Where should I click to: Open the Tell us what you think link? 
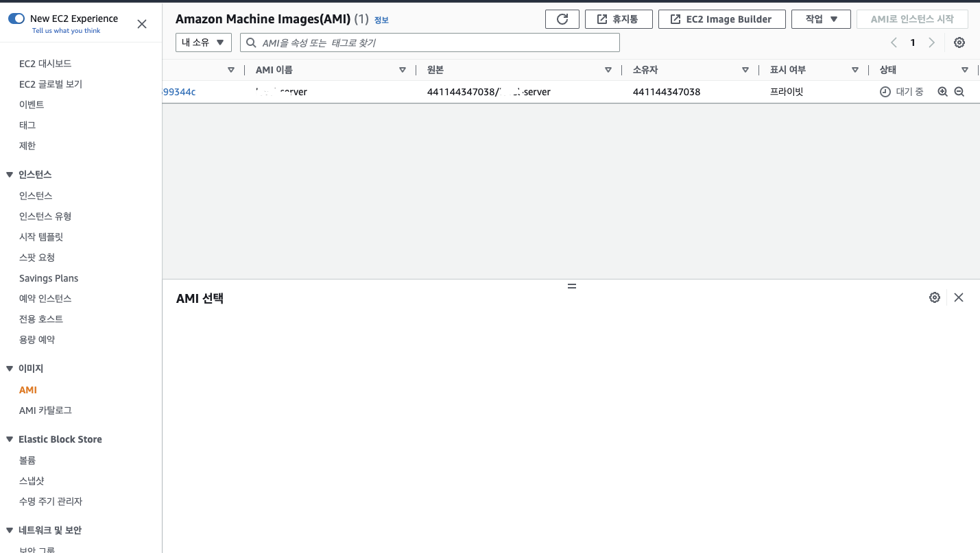pyautogui.click(x=66, y=31)
